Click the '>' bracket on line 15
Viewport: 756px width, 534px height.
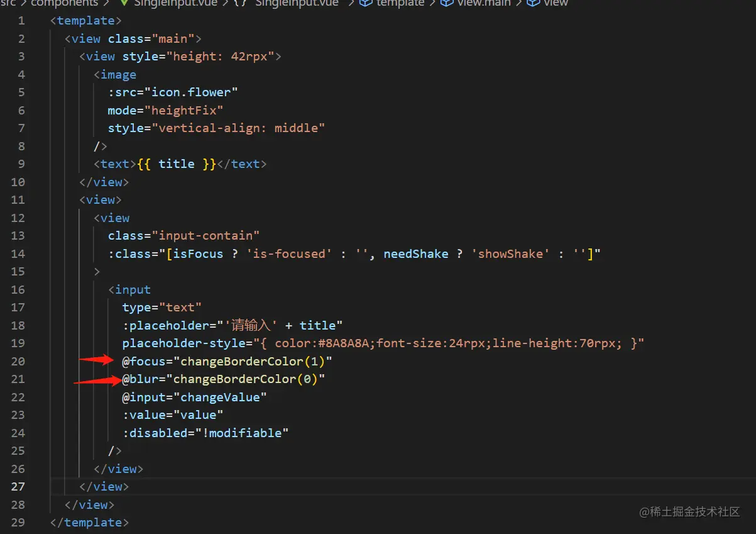coord(97,272)
